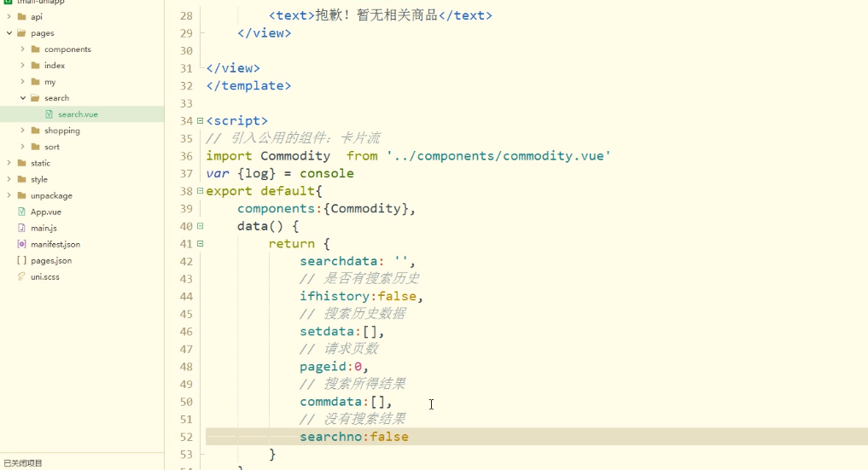The image size is (868, 470).
Task: Click the api folder icon
Action: pyautogui.click(x=21, y=16)
